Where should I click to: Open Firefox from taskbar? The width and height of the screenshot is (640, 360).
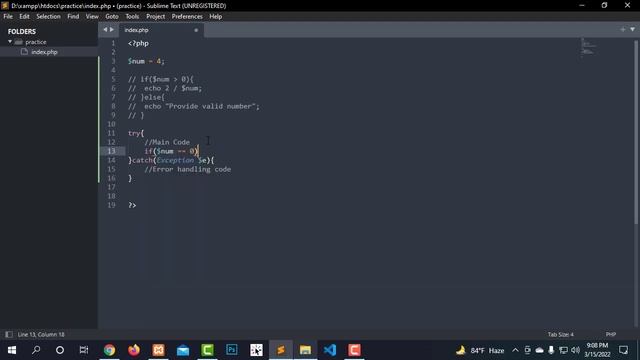[133, 350]
